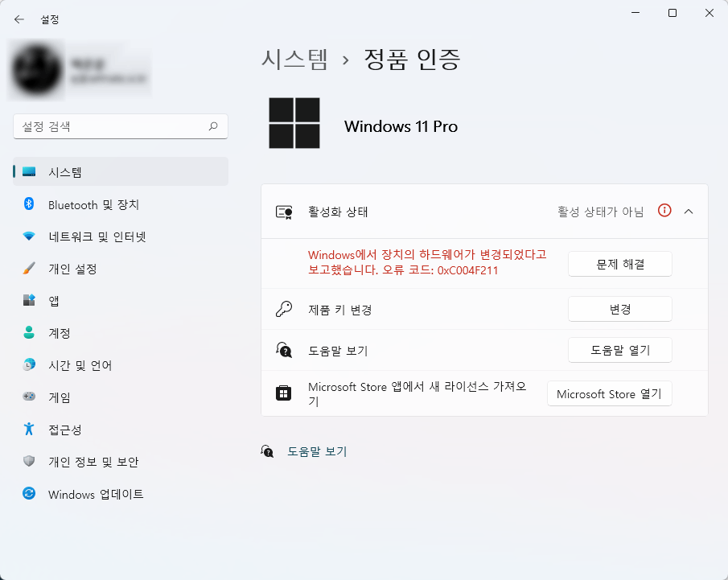728x580 pixels.
Task: Click the 개인 정보 및 보안 shield icon
Action: click(x=29, y=461)
